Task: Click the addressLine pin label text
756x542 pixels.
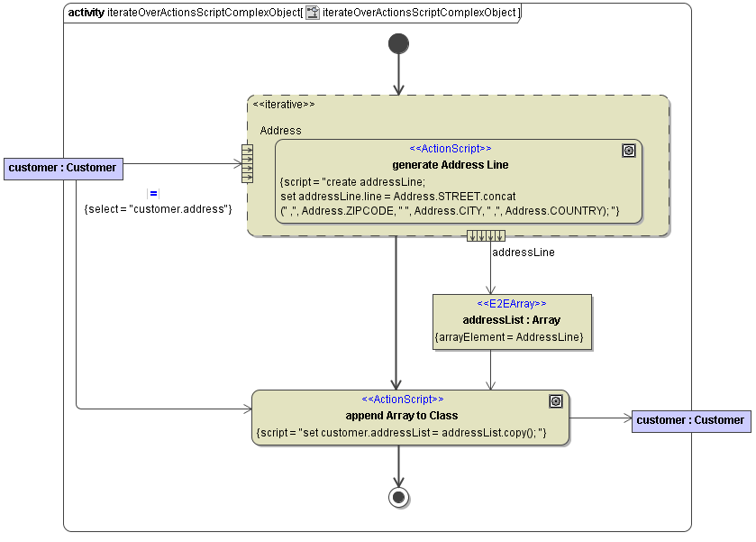Action: [x=524, y=253]
